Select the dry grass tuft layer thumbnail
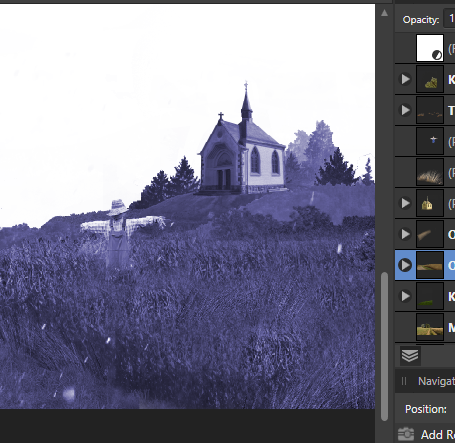455x443 pixels. click(x=430, y=172)
